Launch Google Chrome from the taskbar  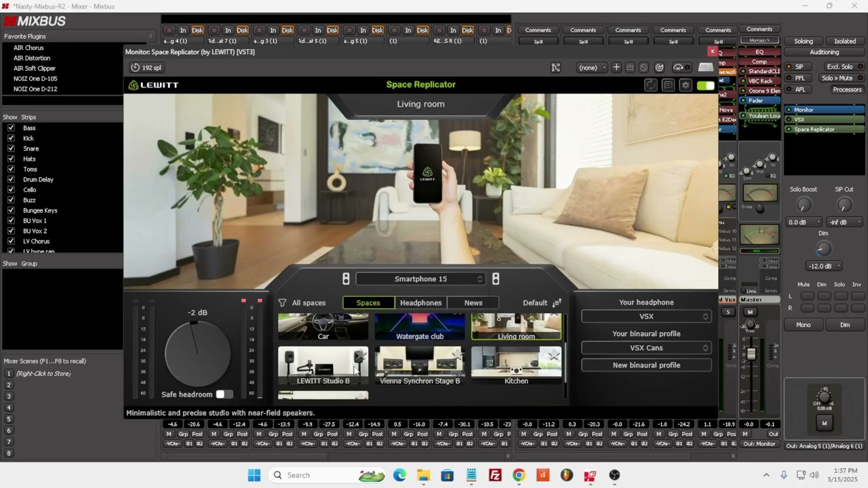[519, 475]
